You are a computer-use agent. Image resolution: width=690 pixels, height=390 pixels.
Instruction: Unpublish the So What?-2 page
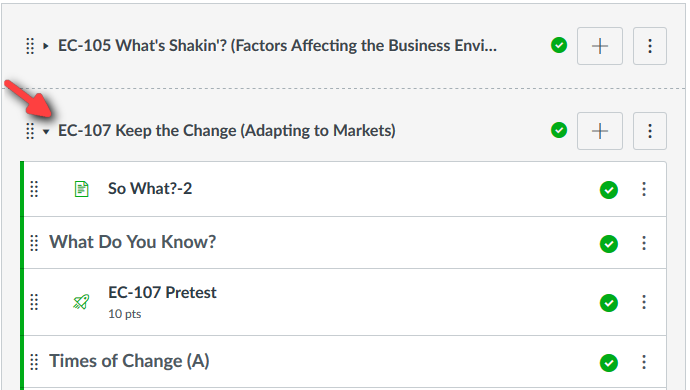(609, 190)
